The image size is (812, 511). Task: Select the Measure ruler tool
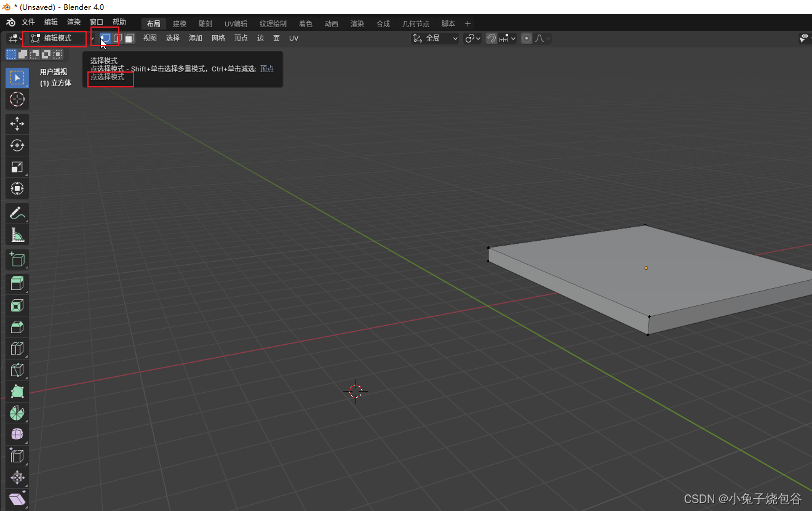tap(17, 235)
